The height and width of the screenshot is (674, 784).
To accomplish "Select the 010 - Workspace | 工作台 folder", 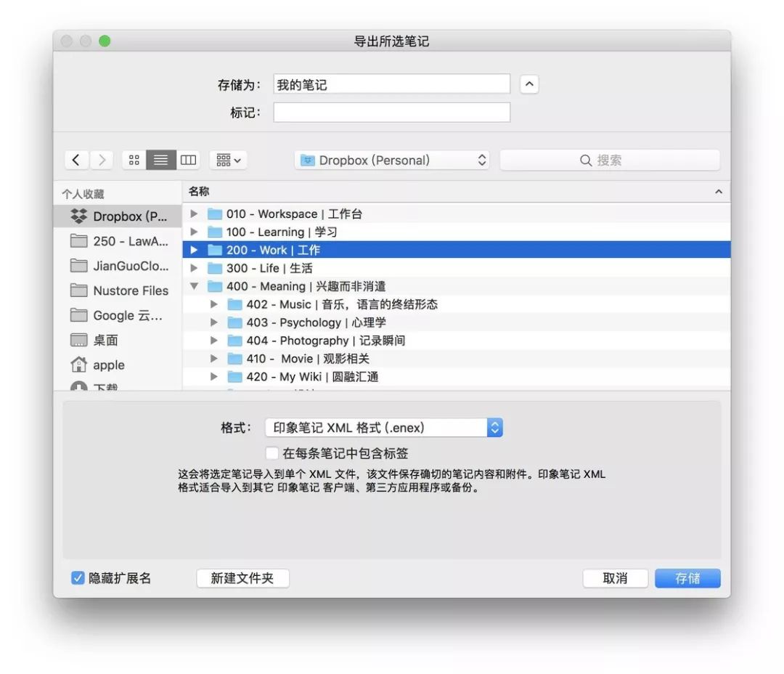I will (457, 214).
